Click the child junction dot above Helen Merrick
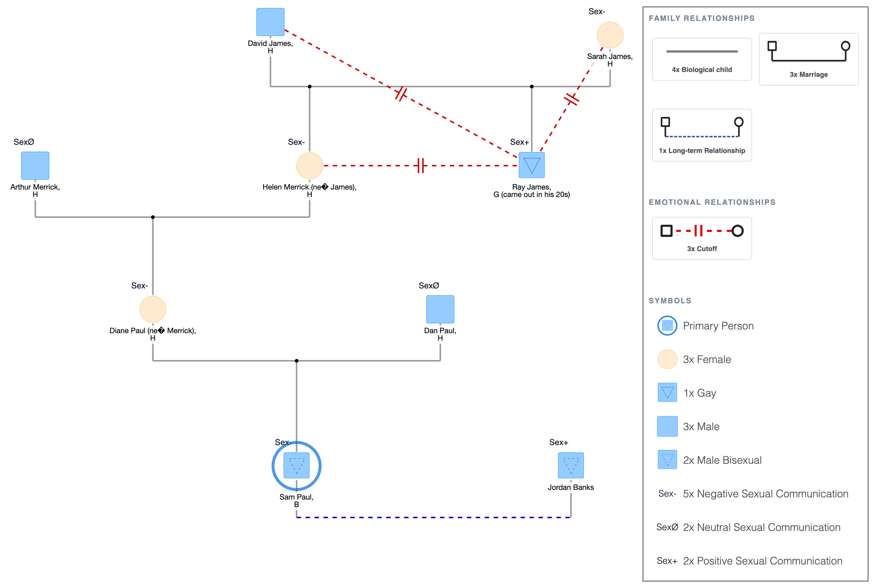The image size is (875, 588). click(x=309, y=87)
